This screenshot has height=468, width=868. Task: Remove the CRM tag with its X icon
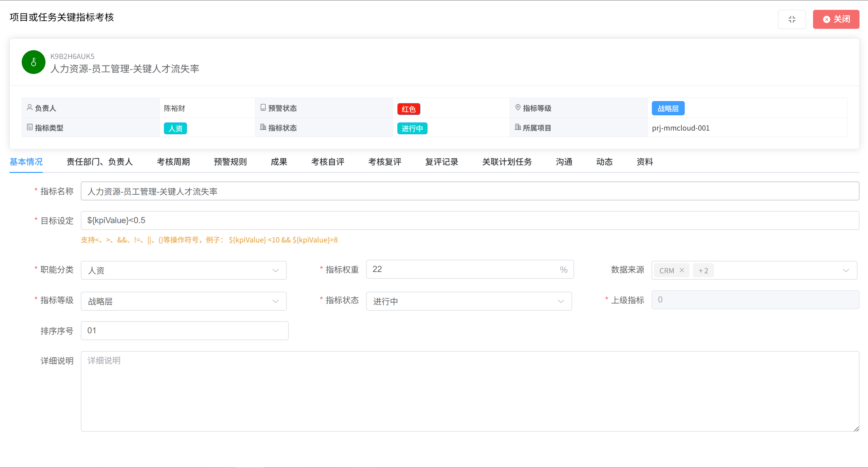coord(682,270)
